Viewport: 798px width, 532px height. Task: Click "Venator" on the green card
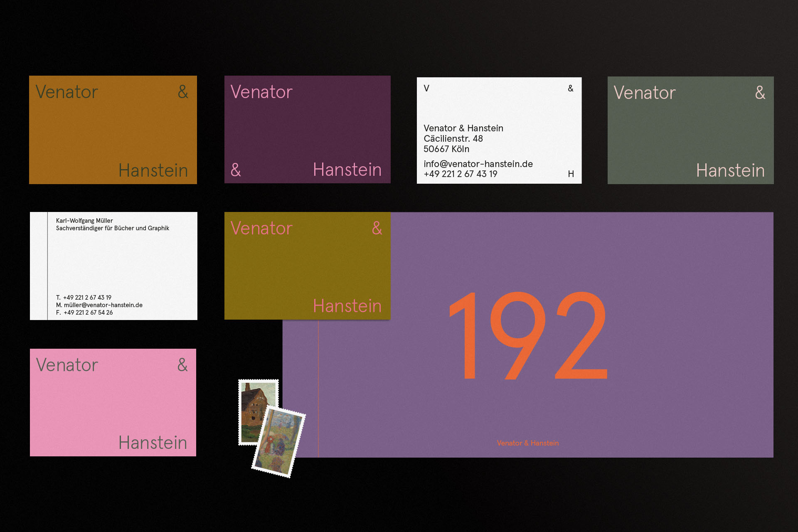645,93
